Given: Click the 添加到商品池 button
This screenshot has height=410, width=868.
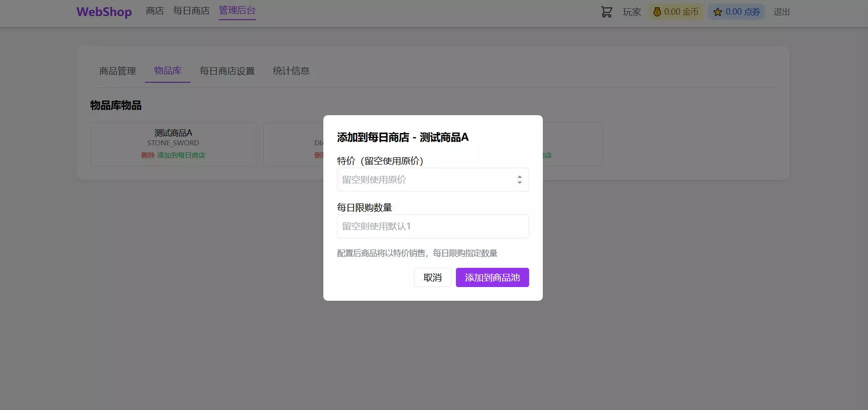Looking at the screenshot, I should coord(492,277).
